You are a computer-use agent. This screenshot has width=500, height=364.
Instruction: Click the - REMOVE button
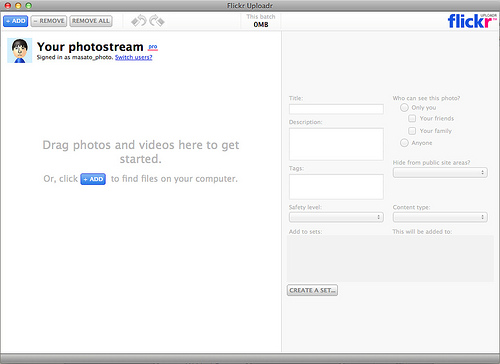(49, 21)
